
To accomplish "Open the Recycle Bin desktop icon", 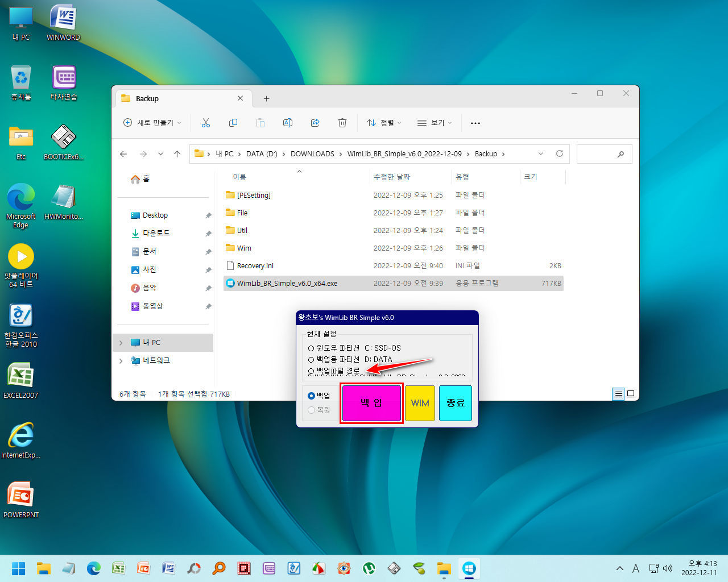I will tap(21, 82).
